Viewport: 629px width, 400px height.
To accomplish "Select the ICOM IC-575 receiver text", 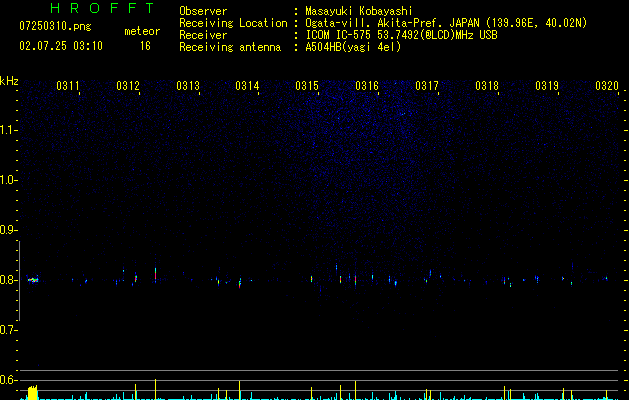I will click(x=401, y=35).
